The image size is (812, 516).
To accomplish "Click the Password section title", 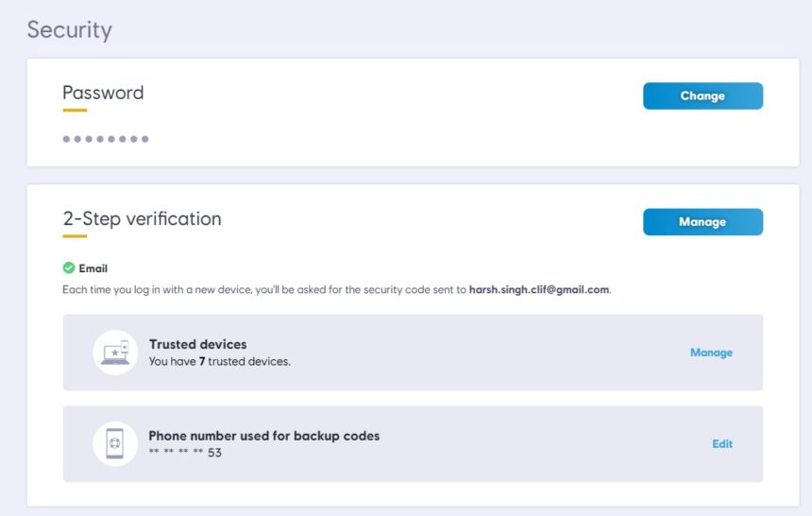I will (103, 93).
